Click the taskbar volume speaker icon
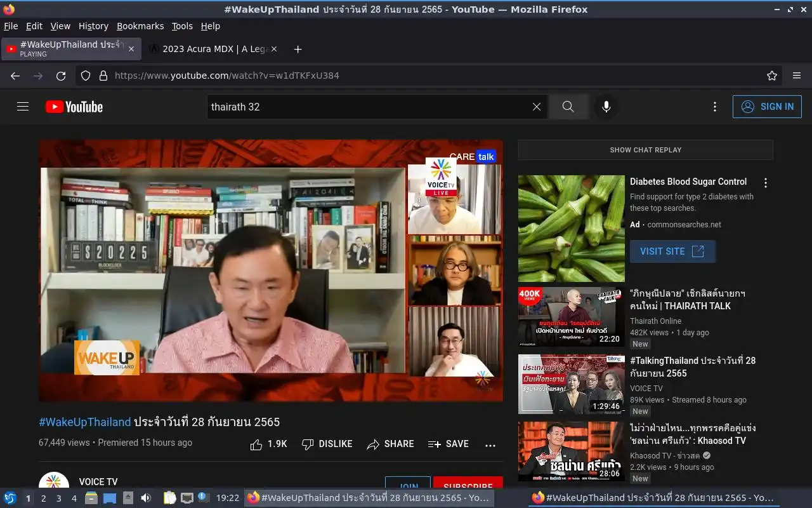812x508 pixels. (146, 498)
